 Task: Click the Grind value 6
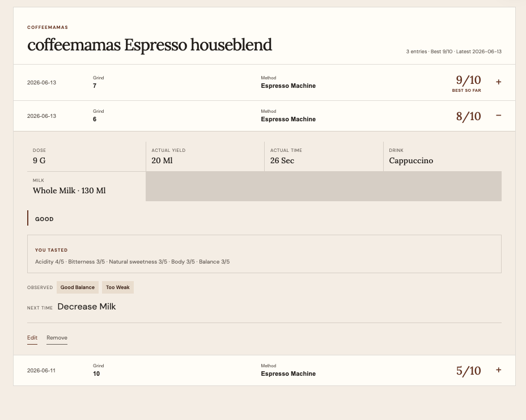point(95,120)
